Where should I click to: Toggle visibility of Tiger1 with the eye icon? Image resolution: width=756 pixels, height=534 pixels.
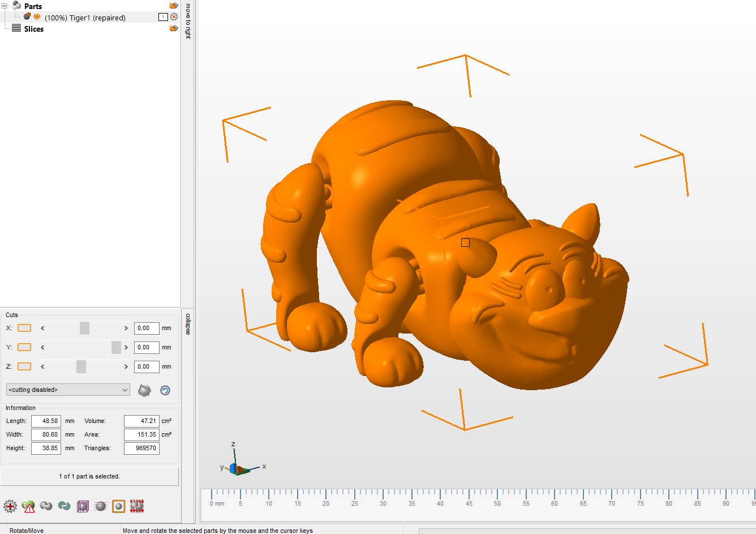37,17
